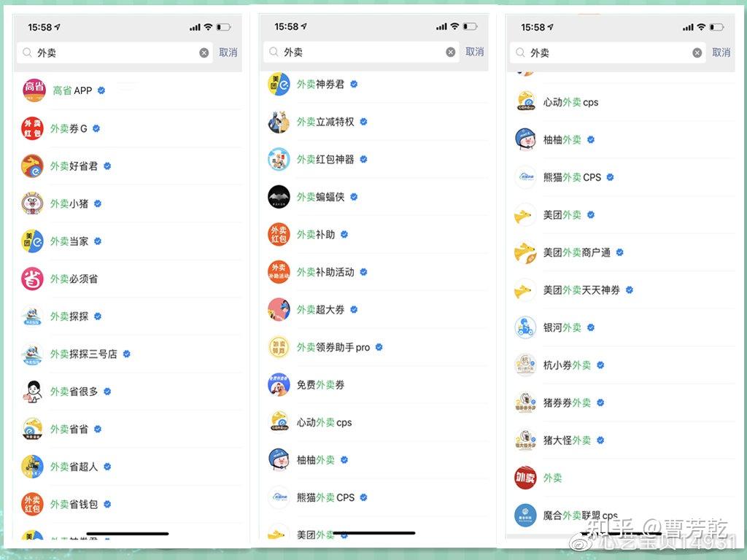
Task: Open 熊猫外卖 CPS in the middle phone
Action: tap(326, 497)
